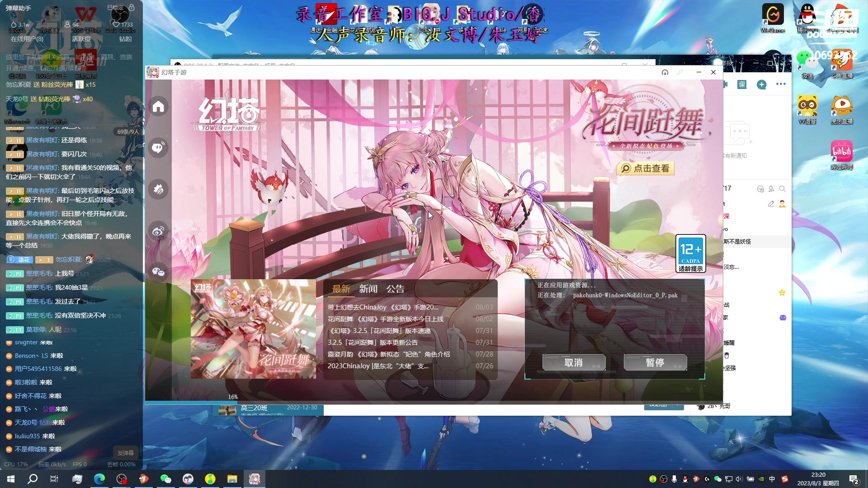Click the 花间跹舞 promo thumbnail image

pyautogui.click(x=253, y=329)
